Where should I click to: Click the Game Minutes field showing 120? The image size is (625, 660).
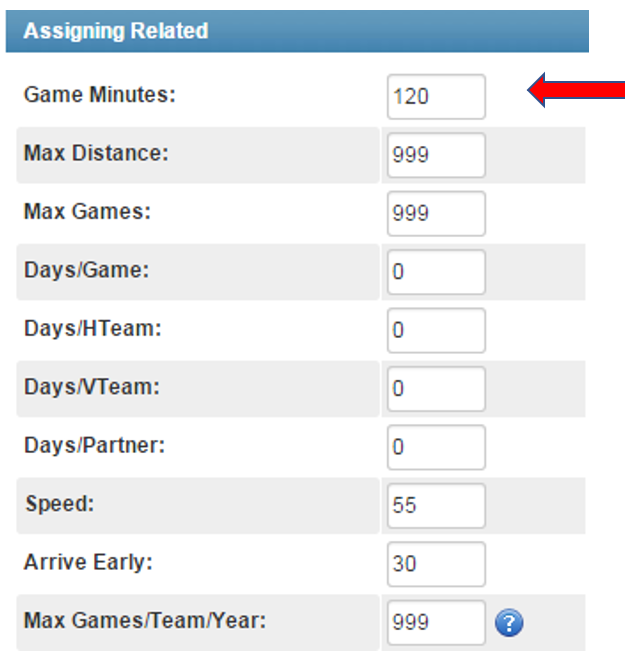point(436,96)
